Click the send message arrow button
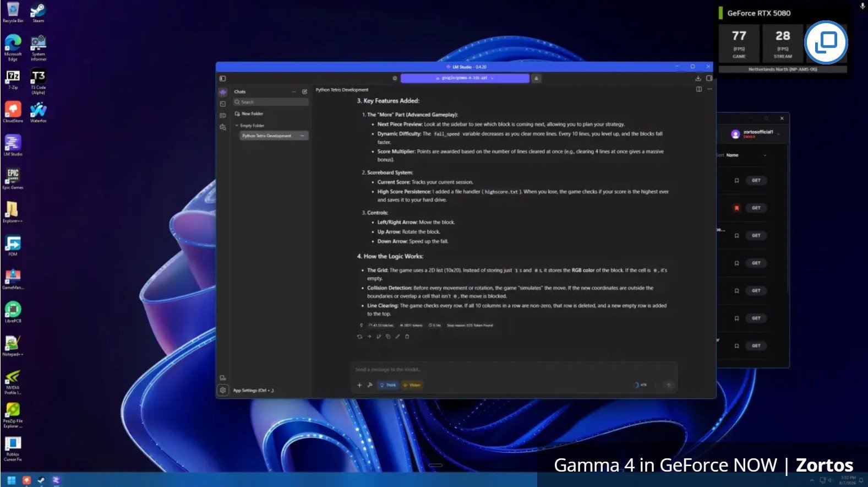The width and height of the screenshot is (868, 487). (669, 385)
